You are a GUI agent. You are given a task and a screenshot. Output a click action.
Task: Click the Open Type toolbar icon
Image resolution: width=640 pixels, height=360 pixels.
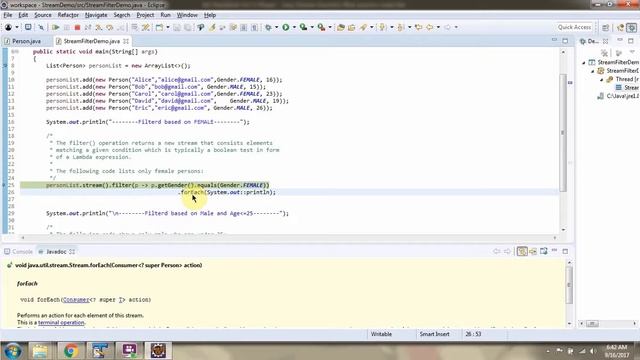tap(341, 27)
